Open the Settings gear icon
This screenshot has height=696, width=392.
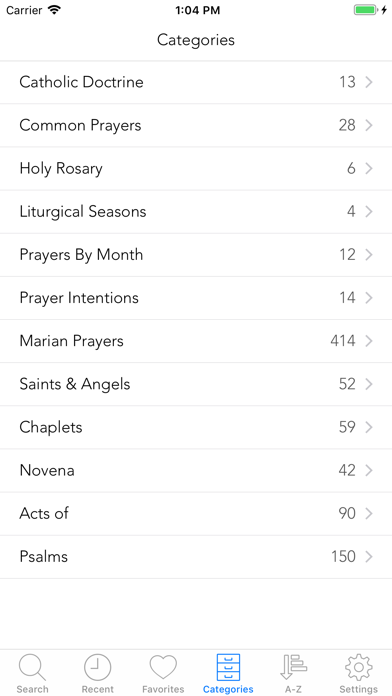click(359, 667)
